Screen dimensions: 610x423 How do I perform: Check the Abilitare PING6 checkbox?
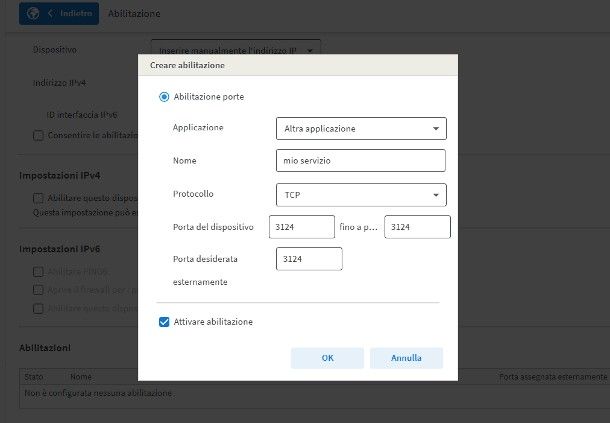click(39, 271)
